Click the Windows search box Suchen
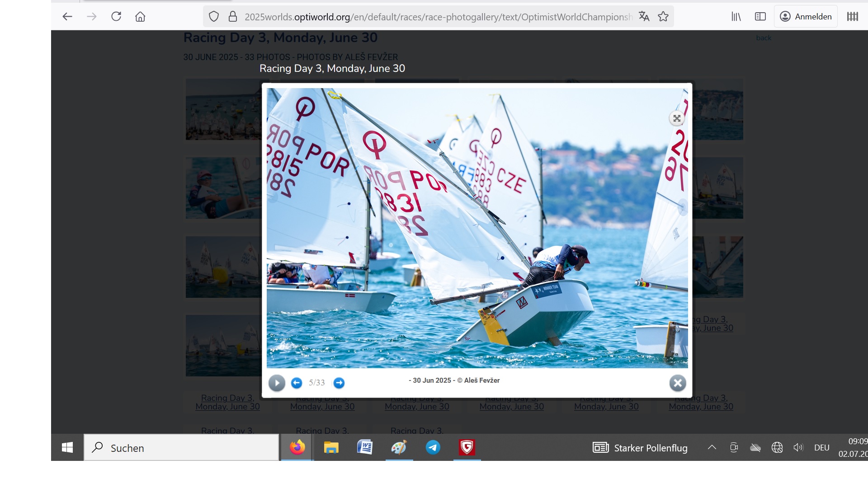Image resolution: width=868 pixels, height=488 pixels. click(182, 448)
